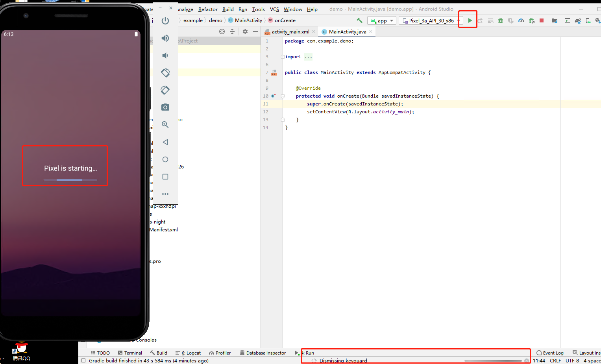This screenshot has width=601, height=364.
Task: Lower emulator volume with the volume down icon
Action: coord(165,55)
